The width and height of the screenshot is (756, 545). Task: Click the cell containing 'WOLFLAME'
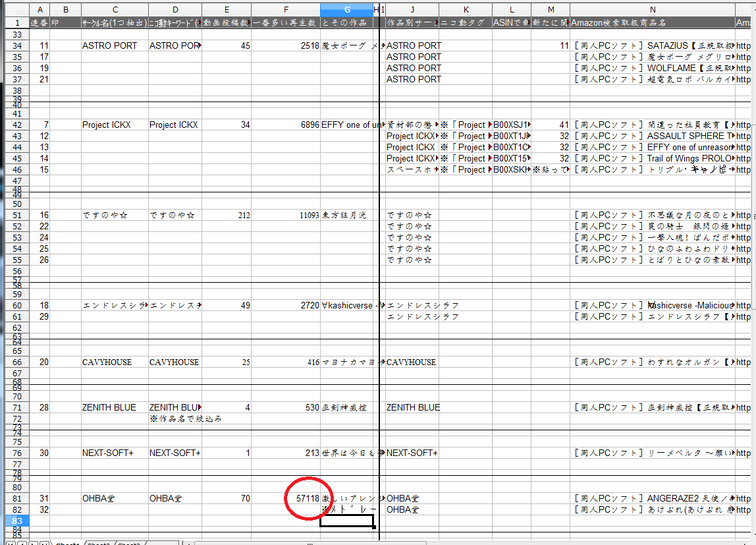pos(653,68)
